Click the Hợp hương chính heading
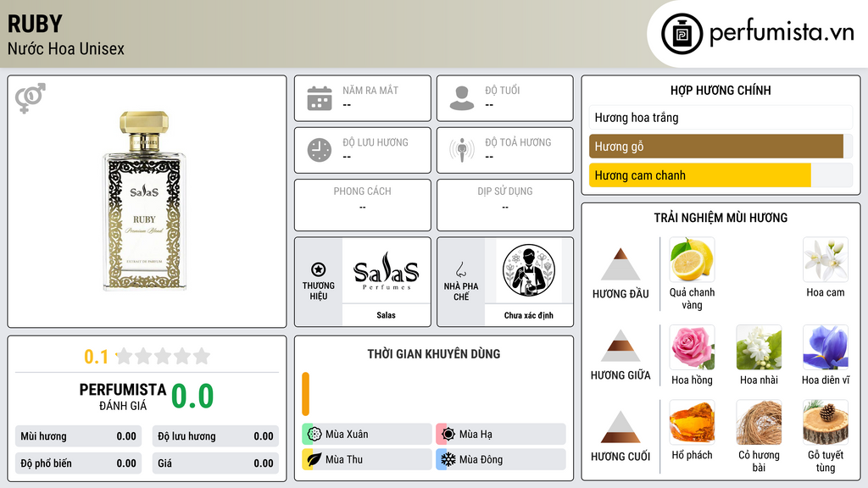868x488 pixels. tap(721, 90)
